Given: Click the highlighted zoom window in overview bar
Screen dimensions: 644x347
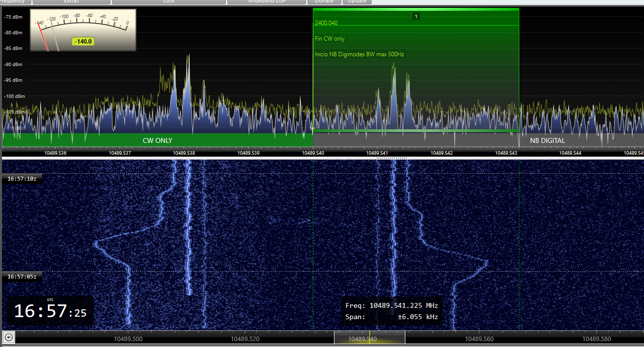Looking at the screenshot, I should click(369, 338).
